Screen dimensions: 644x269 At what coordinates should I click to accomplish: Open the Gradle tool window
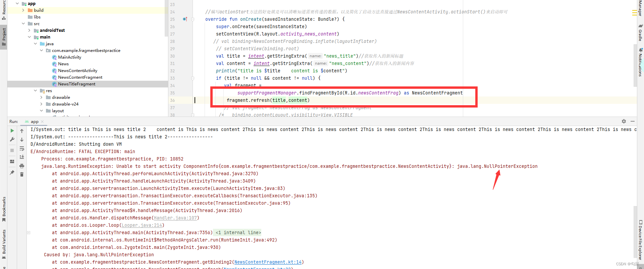tap(640, 32)
